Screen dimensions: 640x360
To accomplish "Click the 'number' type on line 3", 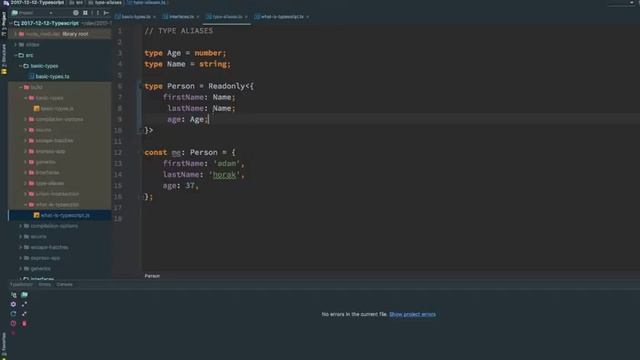I will [x=208, y=53].
